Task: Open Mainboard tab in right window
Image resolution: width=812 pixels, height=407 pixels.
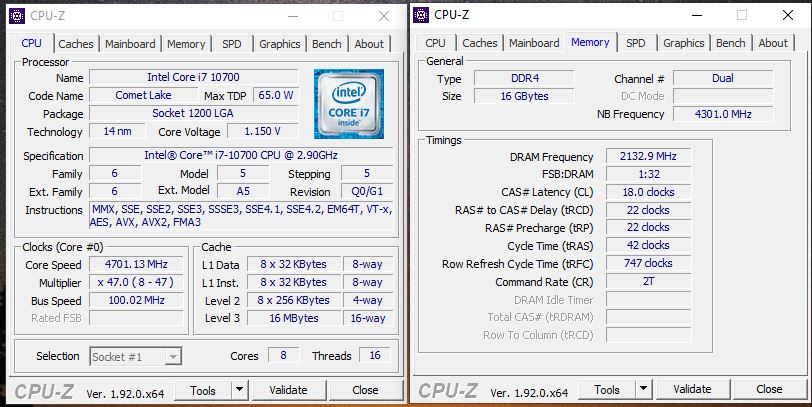Action: (534, 43)
